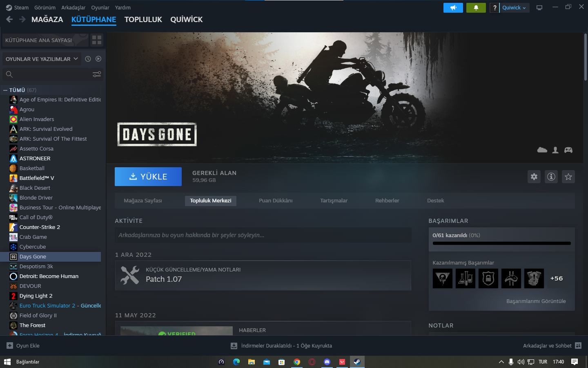Click the single-player icon on banner
The image size is (588, 368).
click(555, 150)
